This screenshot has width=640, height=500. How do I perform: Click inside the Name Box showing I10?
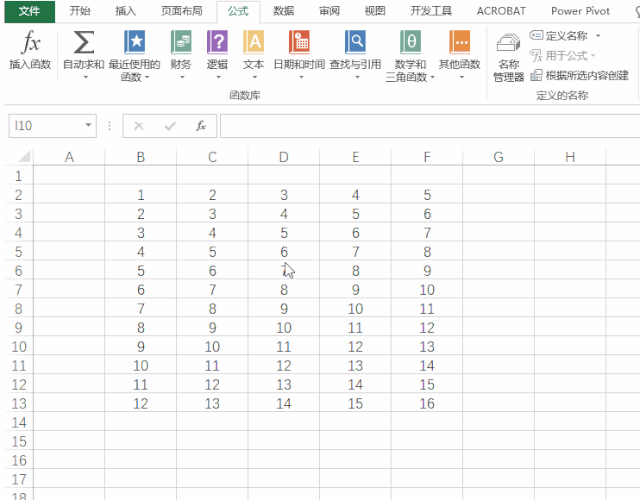click(45, 126)
